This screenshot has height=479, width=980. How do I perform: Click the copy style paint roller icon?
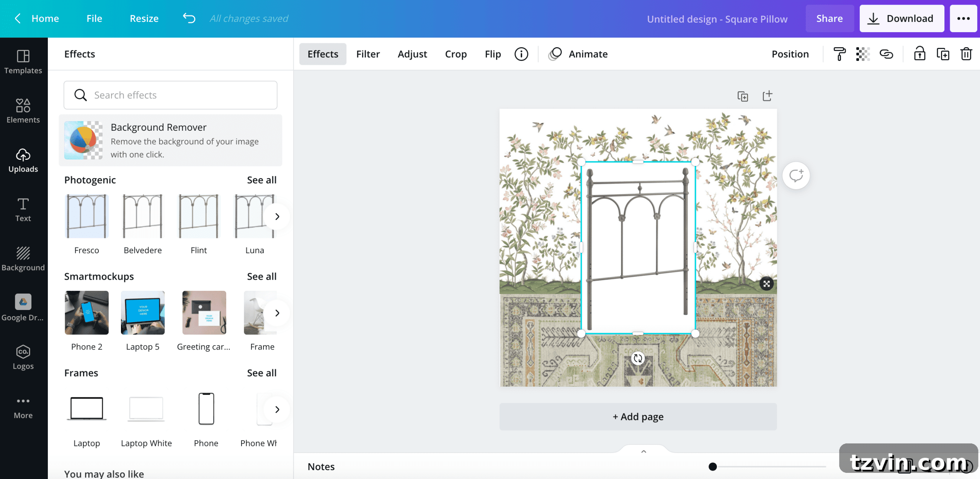[x=840, y=54]
